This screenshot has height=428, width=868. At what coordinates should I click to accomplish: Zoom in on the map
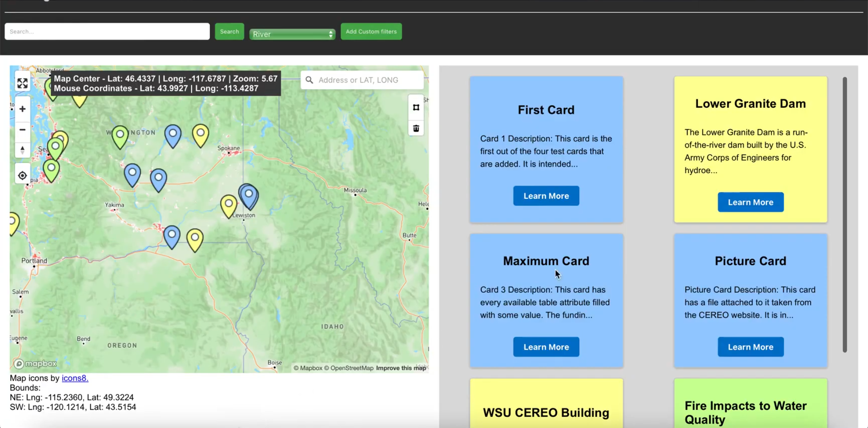(22, 109)
